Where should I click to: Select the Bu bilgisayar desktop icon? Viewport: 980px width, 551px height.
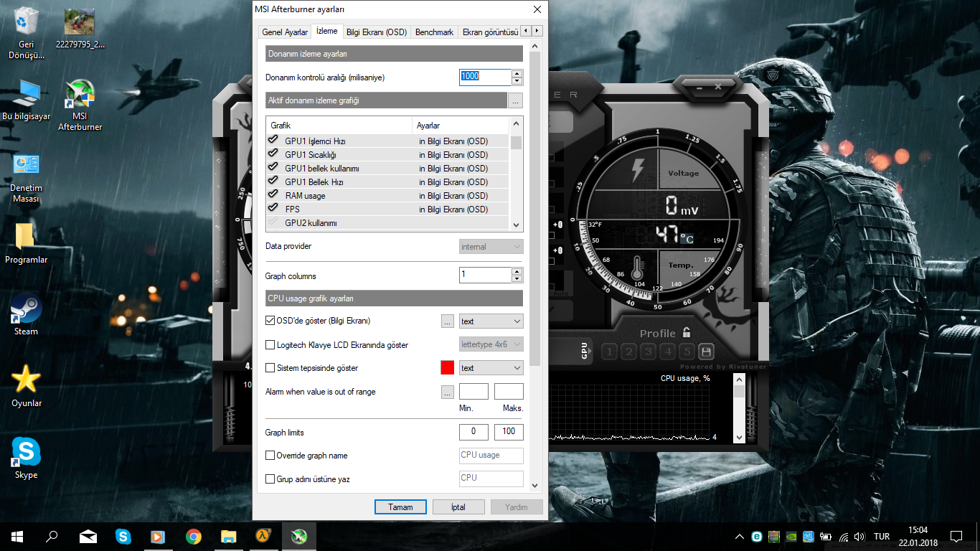pos(27,100)
